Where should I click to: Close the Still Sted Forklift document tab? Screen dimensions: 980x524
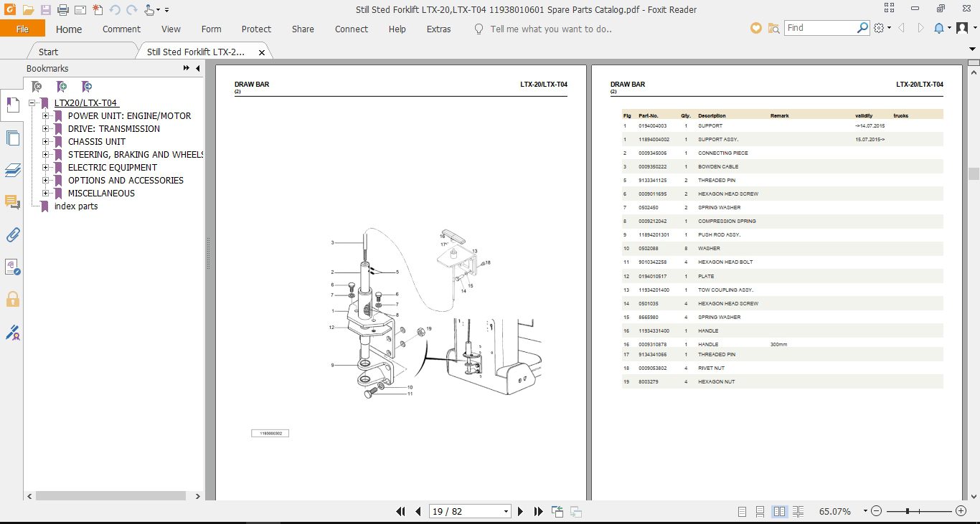click(x=262, y=52)
